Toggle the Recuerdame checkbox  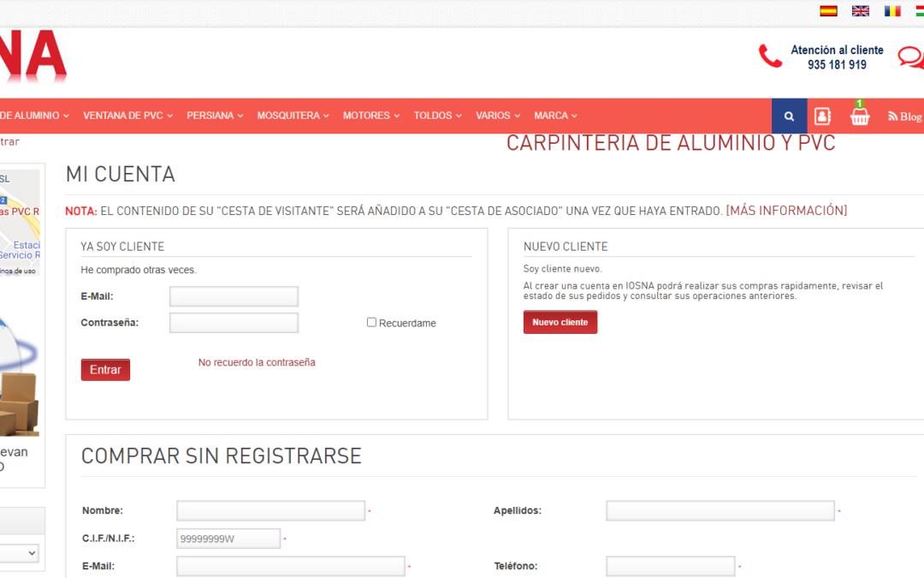[x=371, y=322]
